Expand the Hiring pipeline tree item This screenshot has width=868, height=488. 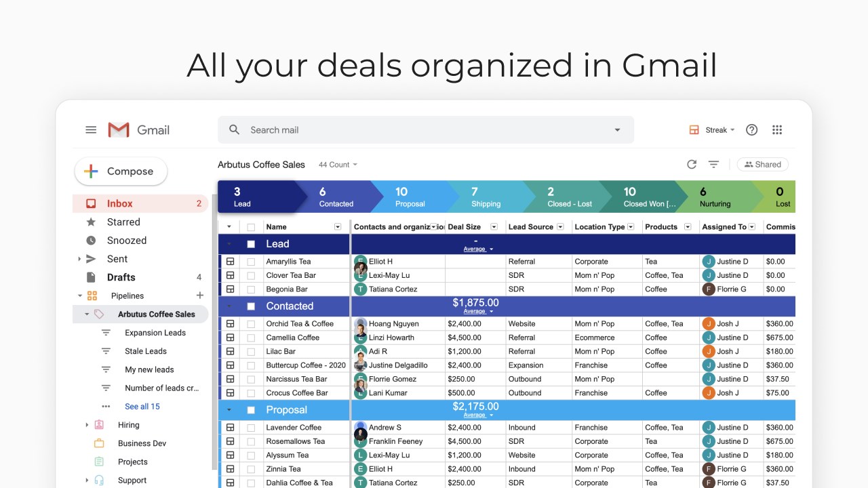click(x=87, y=425)
